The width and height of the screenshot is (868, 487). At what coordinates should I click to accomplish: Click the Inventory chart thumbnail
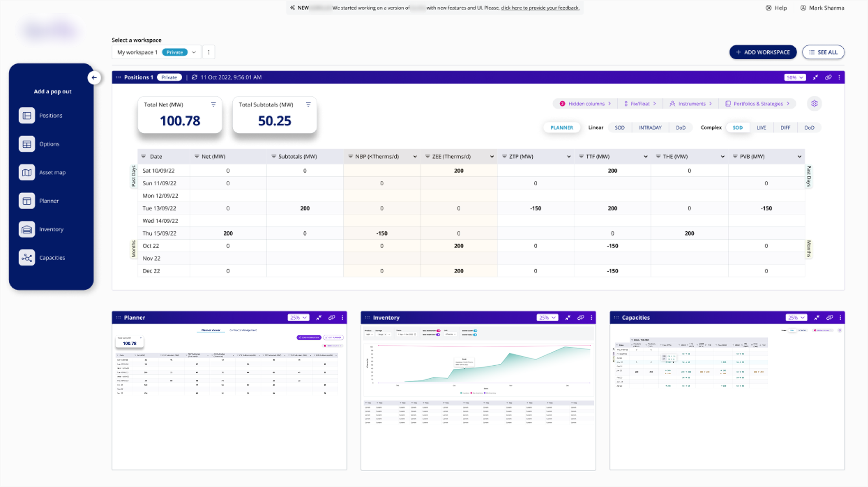point(478,365)
